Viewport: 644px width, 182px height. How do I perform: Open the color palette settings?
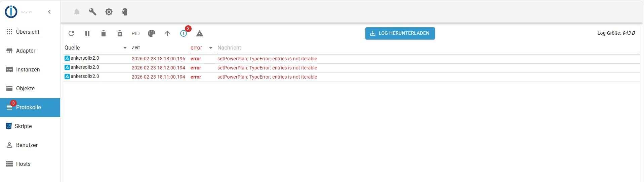(152, 33)
